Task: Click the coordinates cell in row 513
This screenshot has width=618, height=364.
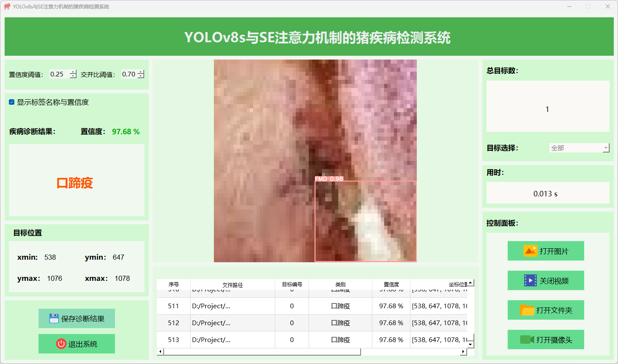Action: coord(439,340)
